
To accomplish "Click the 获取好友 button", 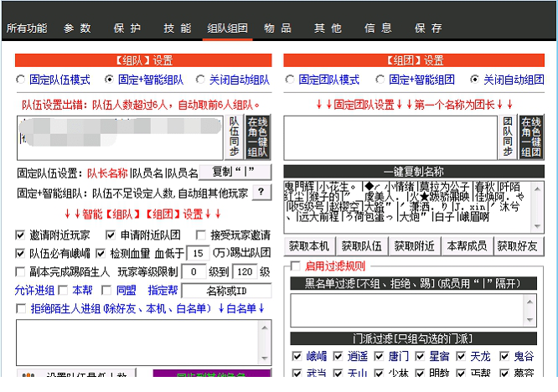I will 518,246.
